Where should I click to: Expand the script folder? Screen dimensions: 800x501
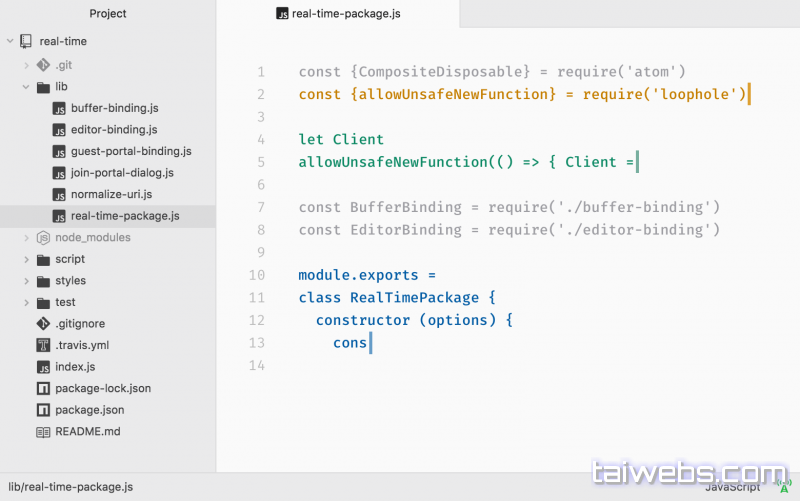coord(27,259)
